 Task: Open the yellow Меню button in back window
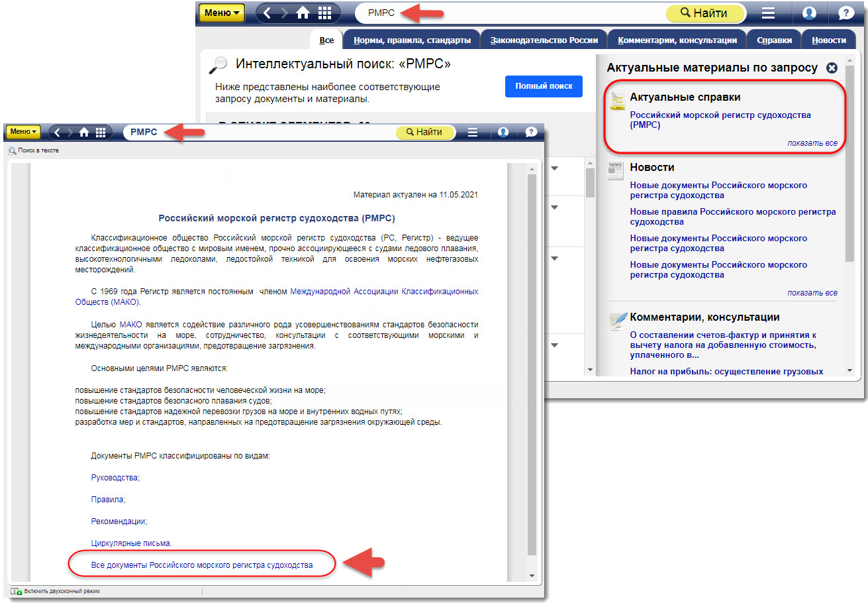point(222,13)
